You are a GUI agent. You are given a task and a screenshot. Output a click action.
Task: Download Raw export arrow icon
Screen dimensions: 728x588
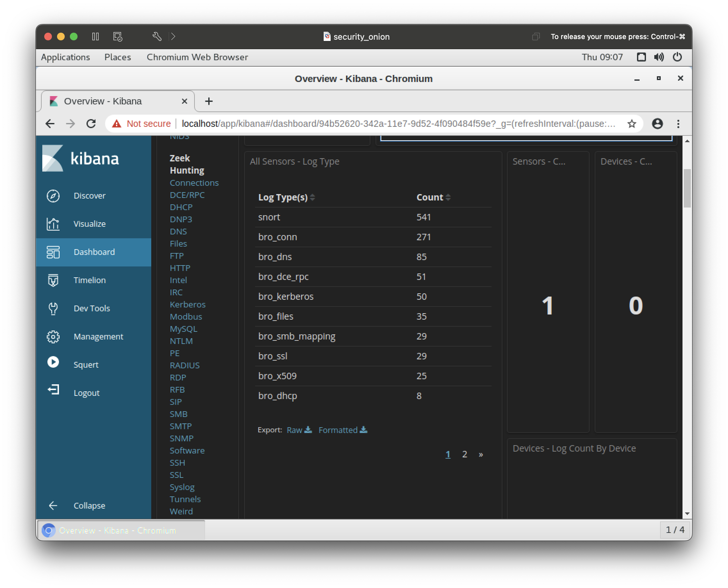308,429
